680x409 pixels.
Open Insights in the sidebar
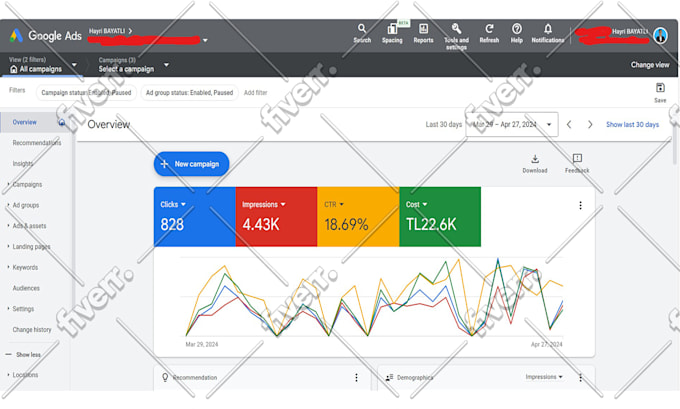(23, 164)
